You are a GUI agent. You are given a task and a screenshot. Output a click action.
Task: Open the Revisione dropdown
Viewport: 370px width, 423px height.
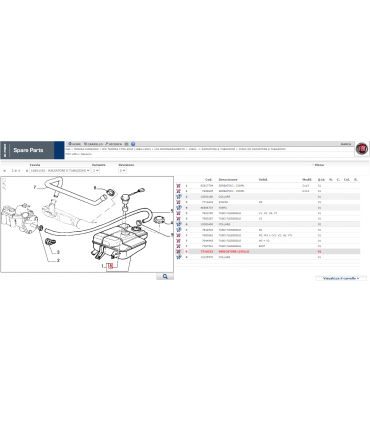(122, 170)
